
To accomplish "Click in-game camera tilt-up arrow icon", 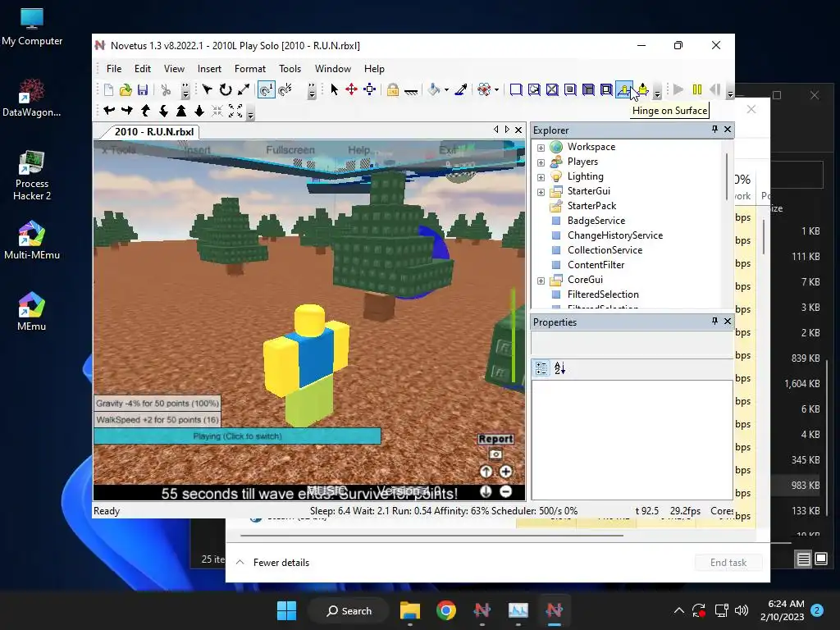I will click(486, 472).
